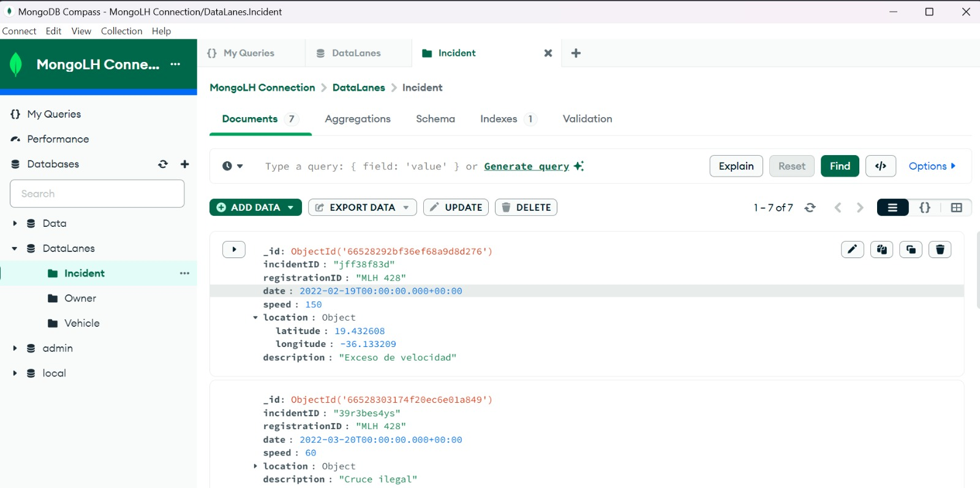980x488 pixels.
Task: Open the ADD DATA dropdown
Action: (255, 208)
